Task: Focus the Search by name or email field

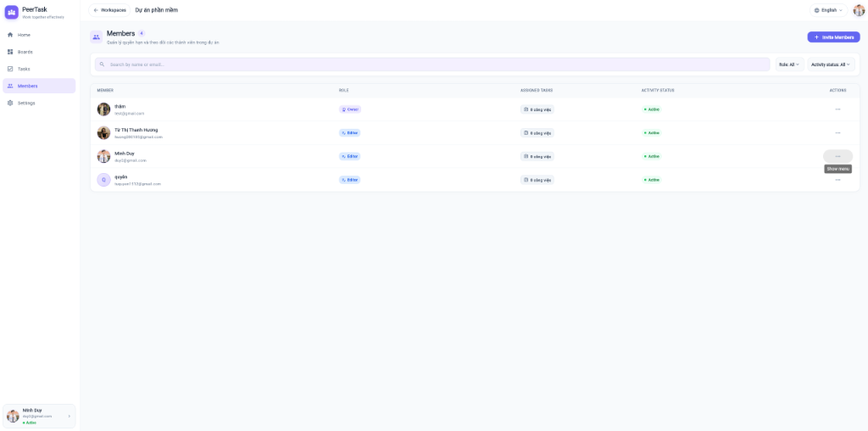Action: [x=432, y=64]
